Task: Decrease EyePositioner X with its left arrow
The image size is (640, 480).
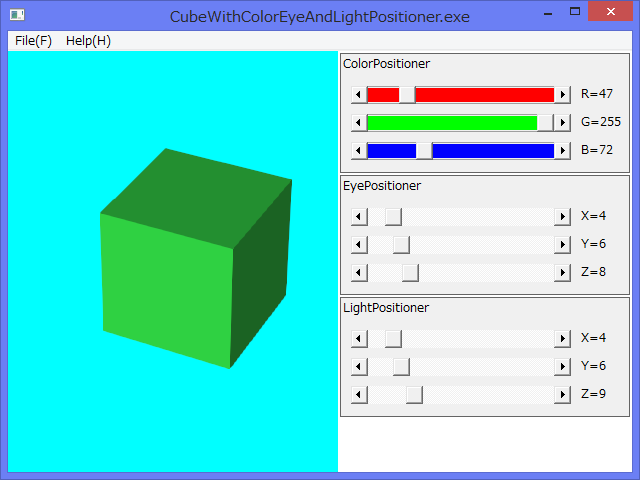Action: pyautogui.click(x=359, y=216)
